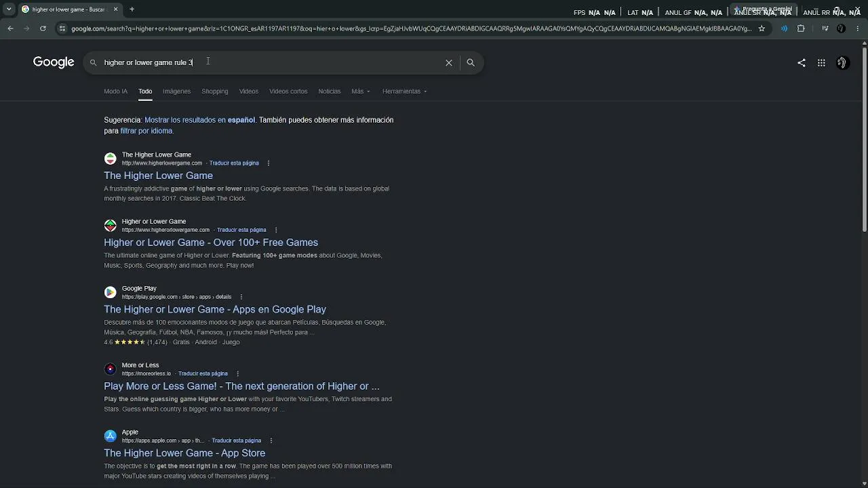Click the Apple App Store favicon
868x488 pixels.
coord(110,436)
